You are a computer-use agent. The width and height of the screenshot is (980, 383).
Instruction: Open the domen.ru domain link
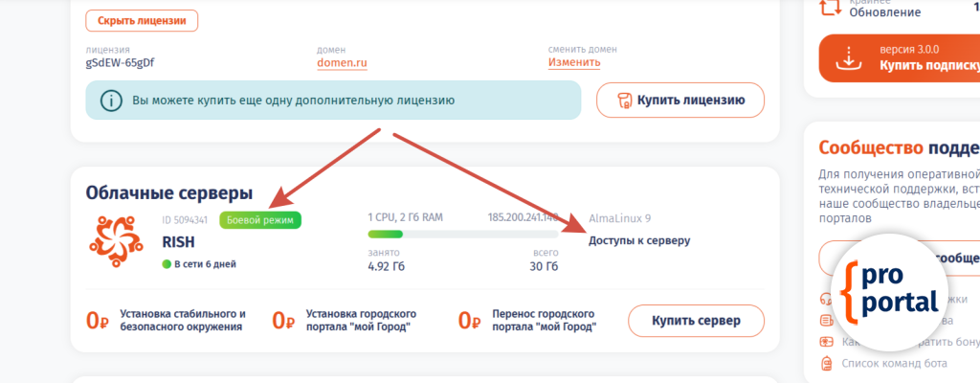tap(343, 63)
